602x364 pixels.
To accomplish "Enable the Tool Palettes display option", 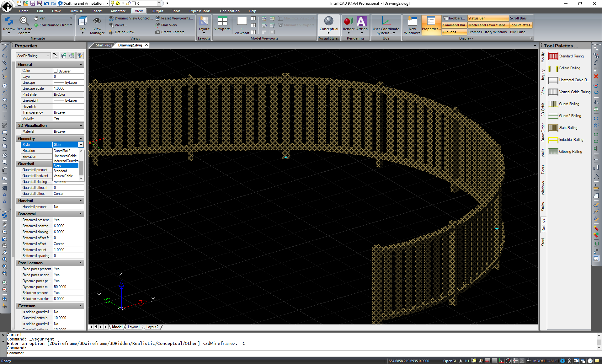I will click(x=520, y=25).
